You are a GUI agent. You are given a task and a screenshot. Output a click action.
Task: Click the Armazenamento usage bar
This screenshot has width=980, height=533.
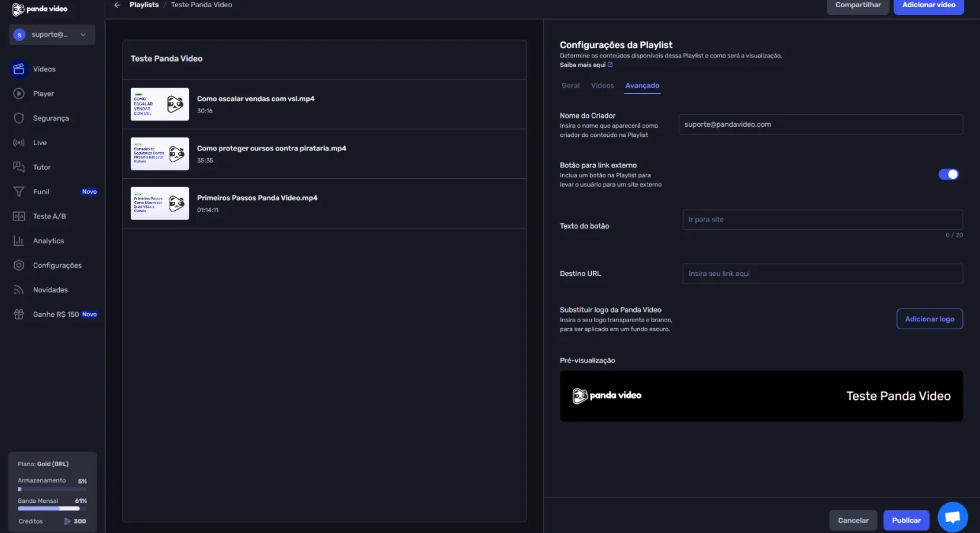[x=52, y=489]
